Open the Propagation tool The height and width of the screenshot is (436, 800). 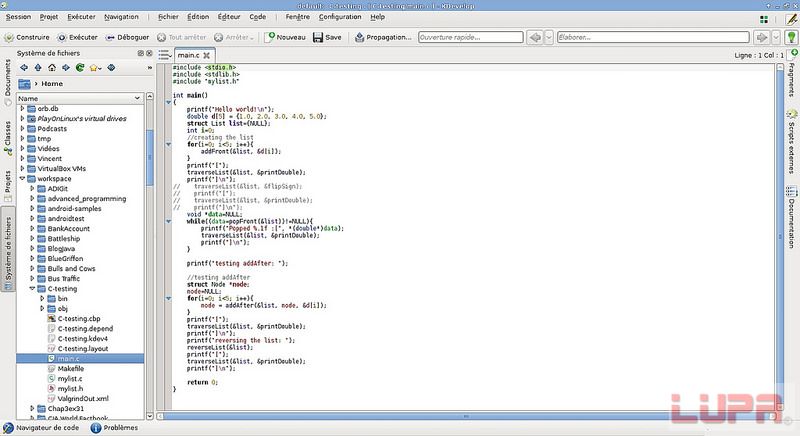pos(383,37)
